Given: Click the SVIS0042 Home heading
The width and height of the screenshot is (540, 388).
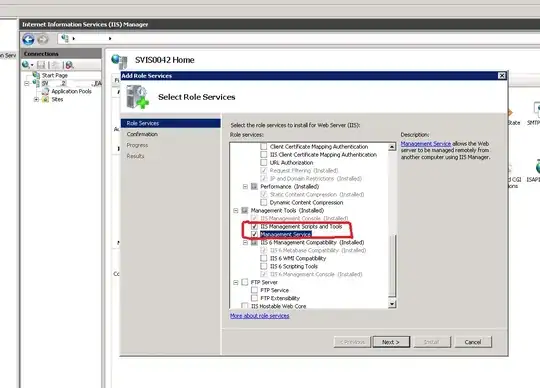Looking at the screenshot, I should [x=165, y=60].
